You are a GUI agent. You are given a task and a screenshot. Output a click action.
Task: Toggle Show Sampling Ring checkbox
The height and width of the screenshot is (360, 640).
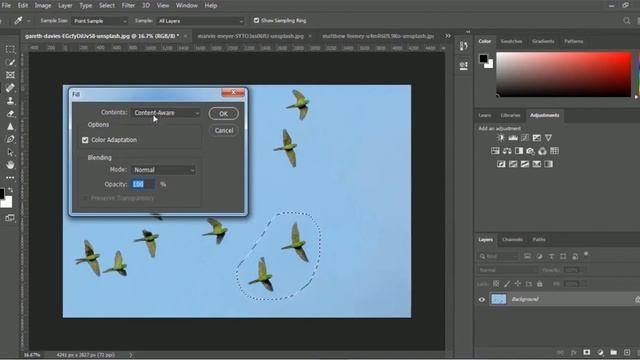[x=256, y=20]
